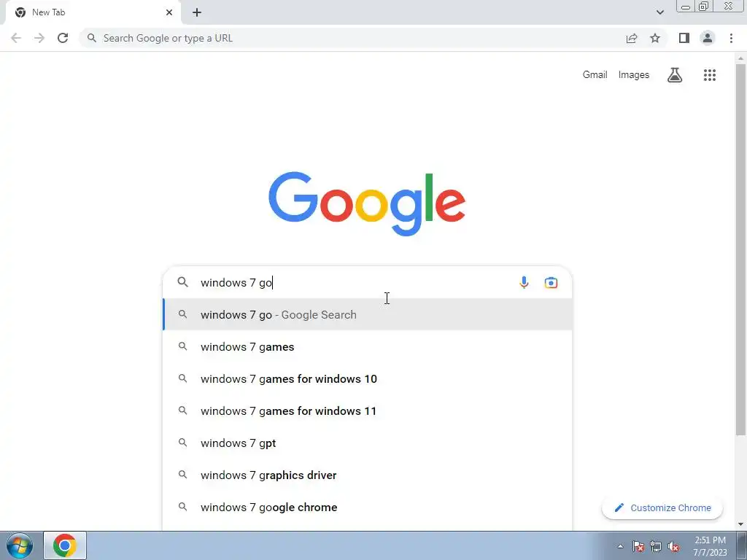Viewport: 747px width, 560px height.
Task: Pick 'windows 7 games for windows 10'
Action: point(368,379)
